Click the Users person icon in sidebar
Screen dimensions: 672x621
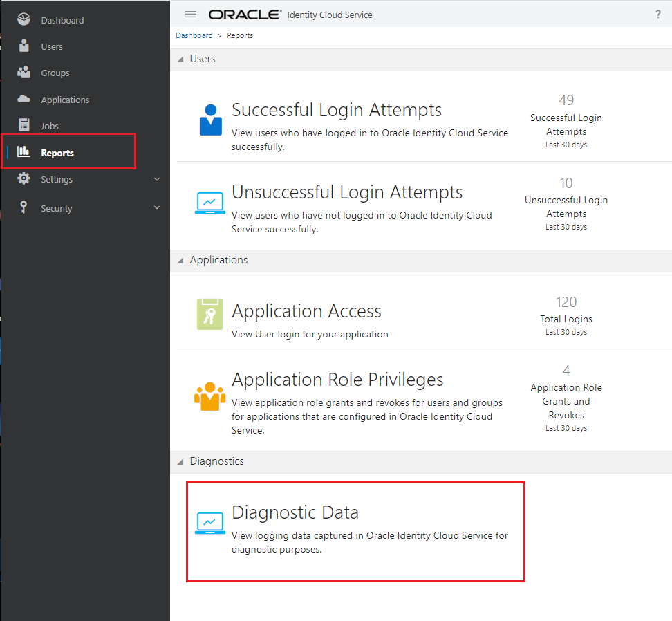(x=24, y=46)
